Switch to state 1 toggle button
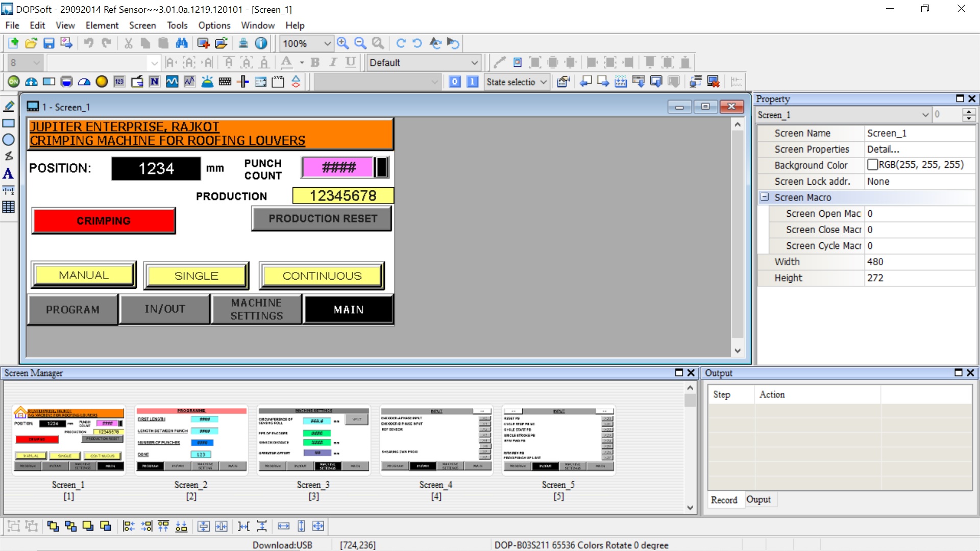Image resolution: width=980 pixels, height=551 pixels. (x=473, y=82)
